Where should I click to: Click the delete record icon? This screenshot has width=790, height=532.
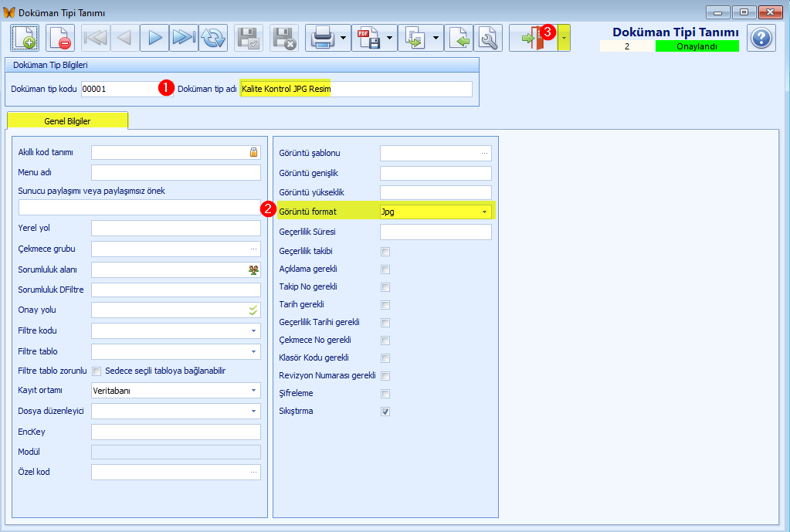(x=60, y=38)
